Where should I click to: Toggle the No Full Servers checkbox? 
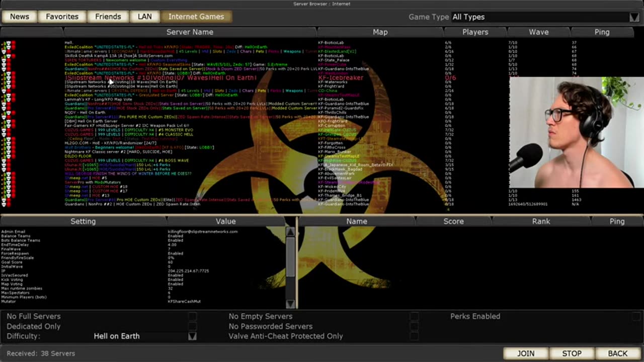(192, 316)
